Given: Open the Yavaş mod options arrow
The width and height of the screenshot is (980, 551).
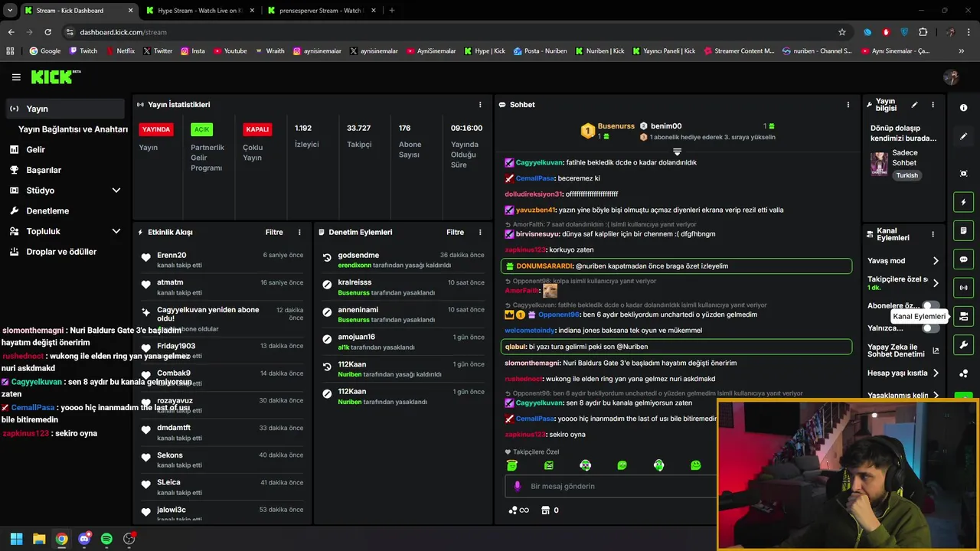Looking at the screenshot, I should (x=936, y=261).
